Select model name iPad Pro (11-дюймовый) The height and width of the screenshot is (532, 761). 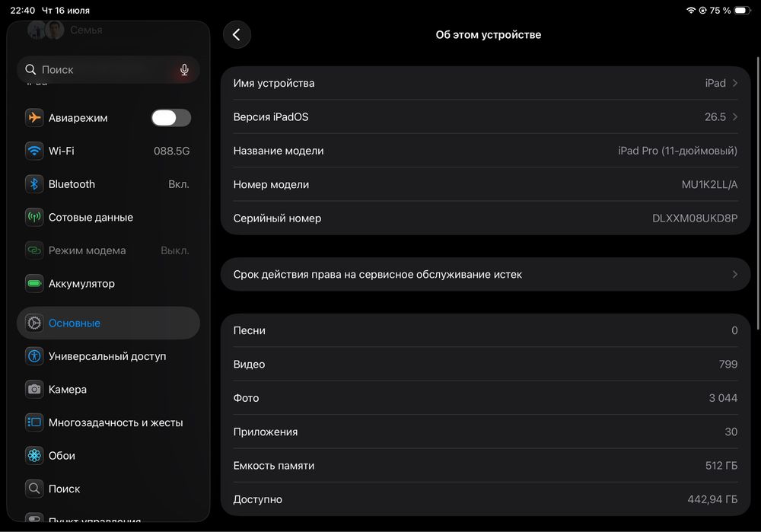coord(677,151)
